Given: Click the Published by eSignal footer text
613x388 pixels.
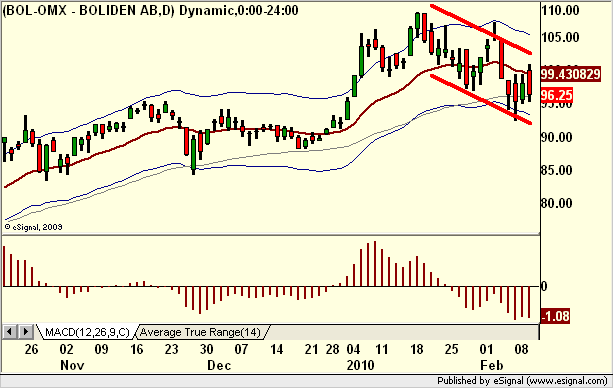Looking at the screenshot, I should [522, 381].
